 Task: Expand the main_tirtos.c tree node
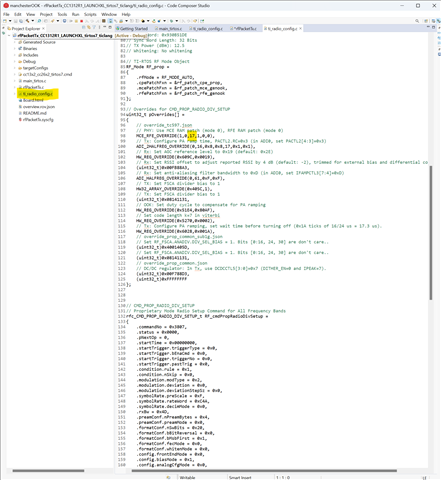pyautogui.click(x=15, y=81)
